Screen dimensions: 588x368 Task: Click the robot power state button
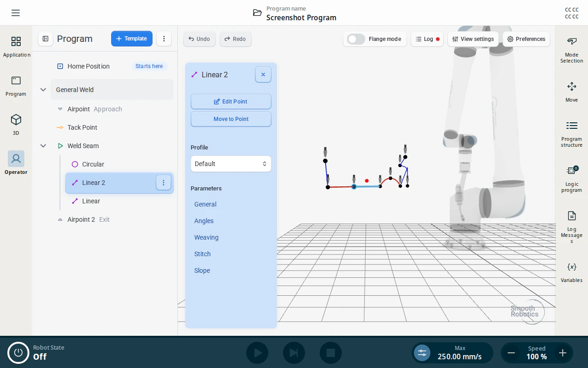[x=18, y=352]
